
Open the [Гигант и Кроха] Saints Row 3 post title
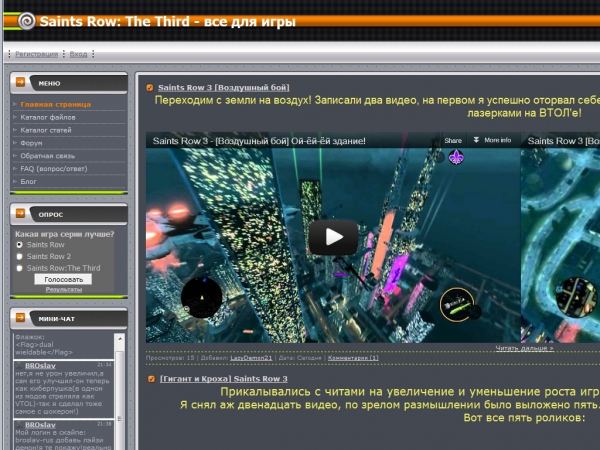224,379
